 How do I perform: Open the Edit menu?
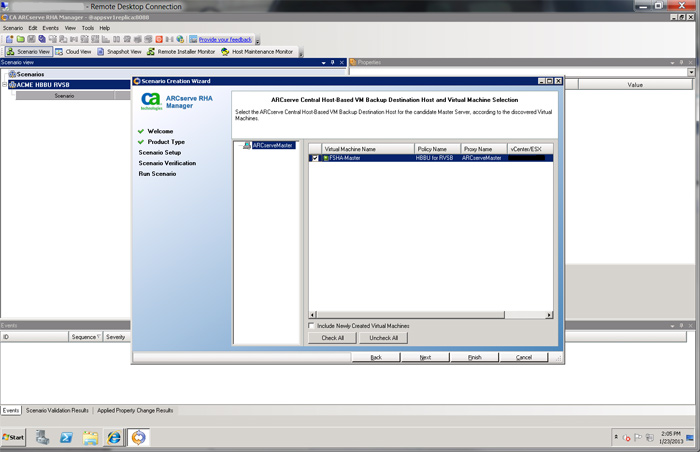[x=33, y=28]
